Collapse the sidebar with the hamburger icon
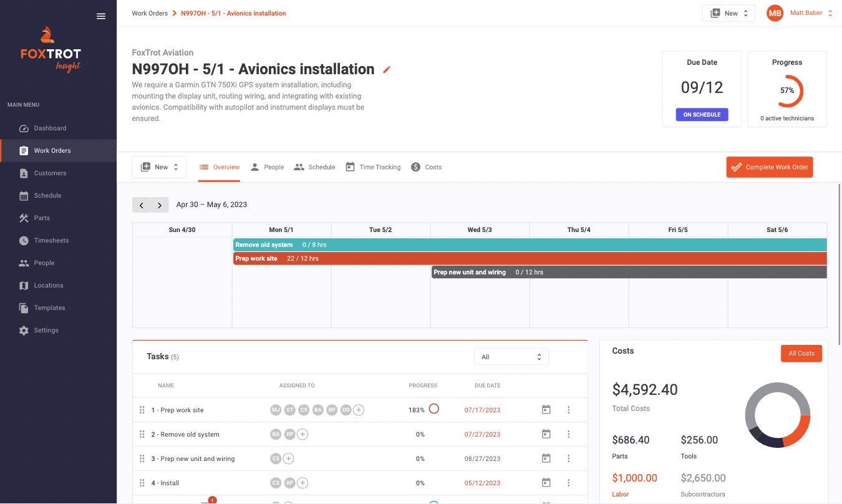The height and width of the screenshot is (504, 842). tap(101, 16)
